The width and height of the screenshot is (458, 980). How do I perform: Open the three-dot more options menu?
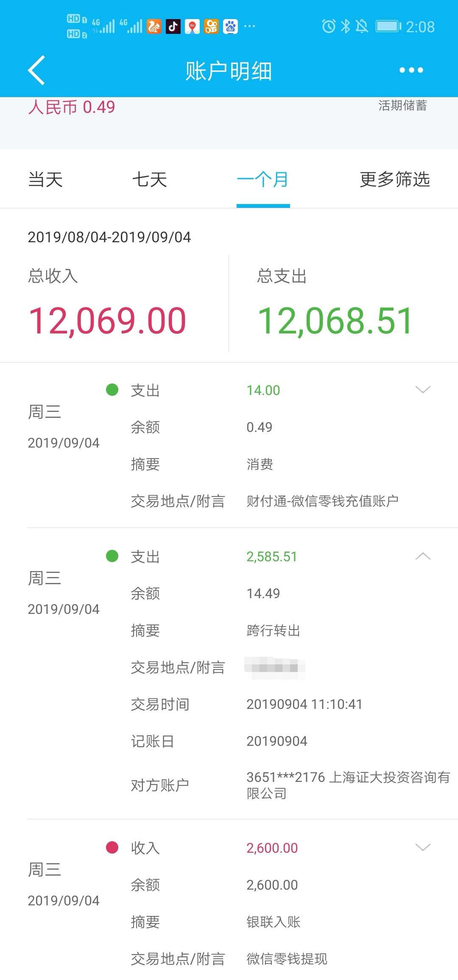[x=411, y=70]
